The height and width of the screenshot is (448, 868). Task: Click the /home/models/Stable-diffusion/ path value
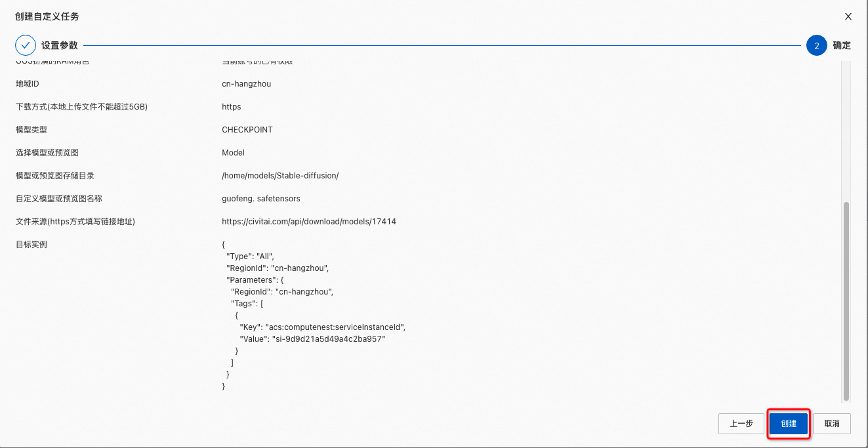point(280,176)
